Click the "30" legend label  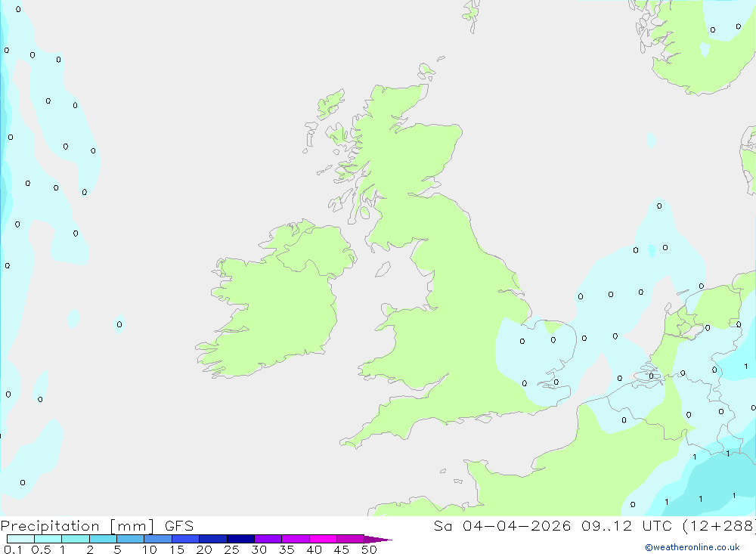point(259,549)
